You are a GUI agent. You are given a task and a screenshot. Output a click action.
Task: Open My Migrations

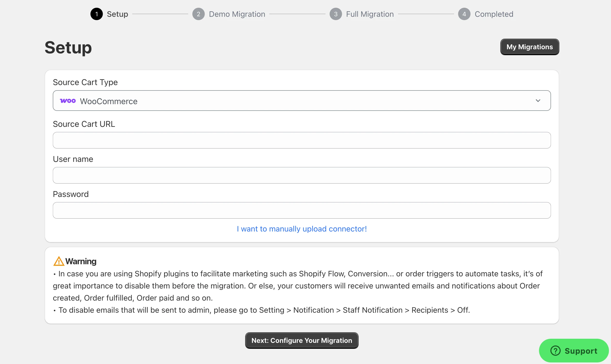[x=530, y=47]
